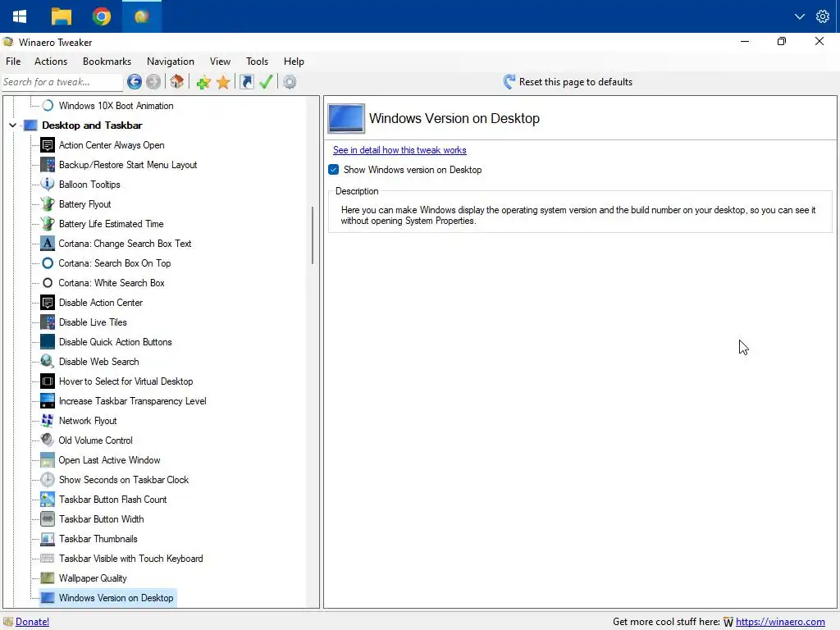Click the Show Seconds clock icon
Image resolution: width=840 pixels, height=630 pixels.
coord(48,479)
